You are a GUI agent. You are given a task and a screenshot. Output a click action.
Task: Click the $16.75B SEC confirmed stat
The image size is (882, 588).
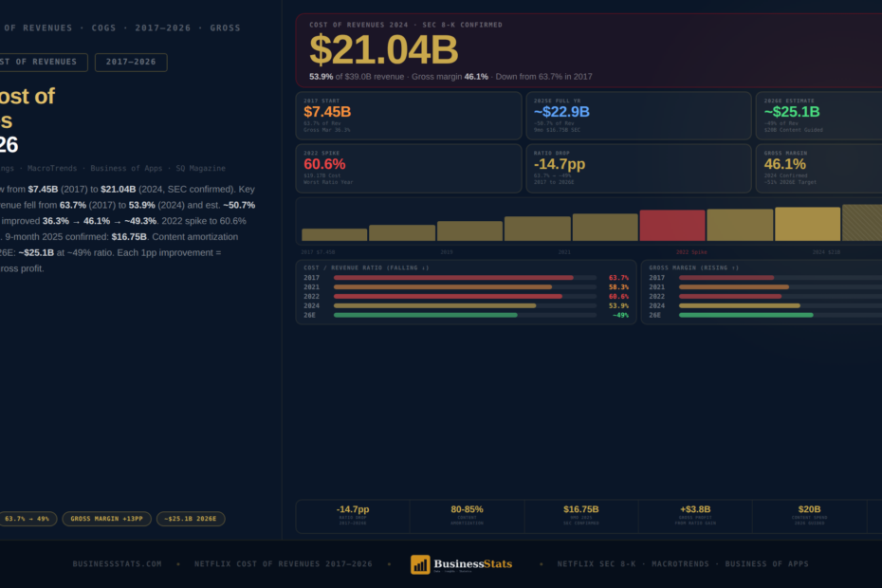581,515
